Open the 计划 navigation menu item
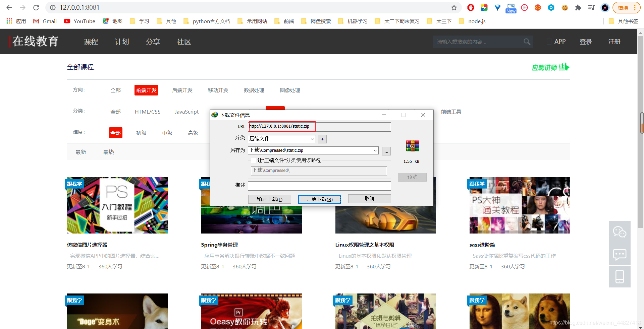The image size is (644, 329). (x=122, y=42)
